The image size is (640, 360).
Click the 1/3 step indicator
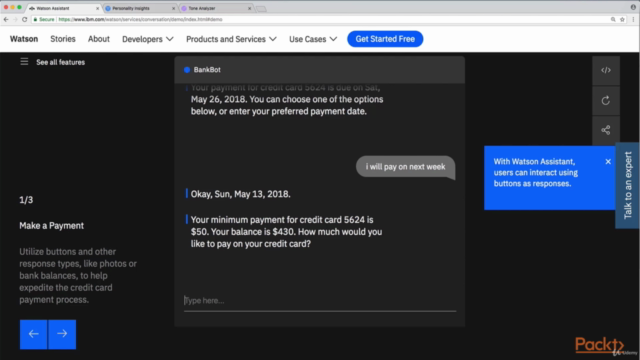[x=26, y=200]
